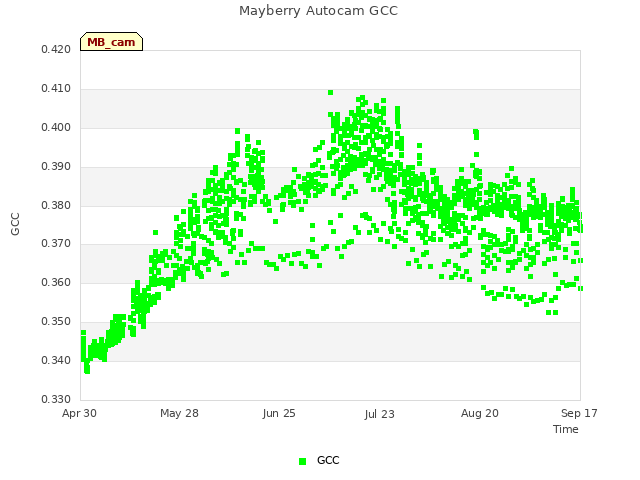Click the green GCC legend swatch
The width and height of the screenshot is (640, 480).
click(302, 461)
